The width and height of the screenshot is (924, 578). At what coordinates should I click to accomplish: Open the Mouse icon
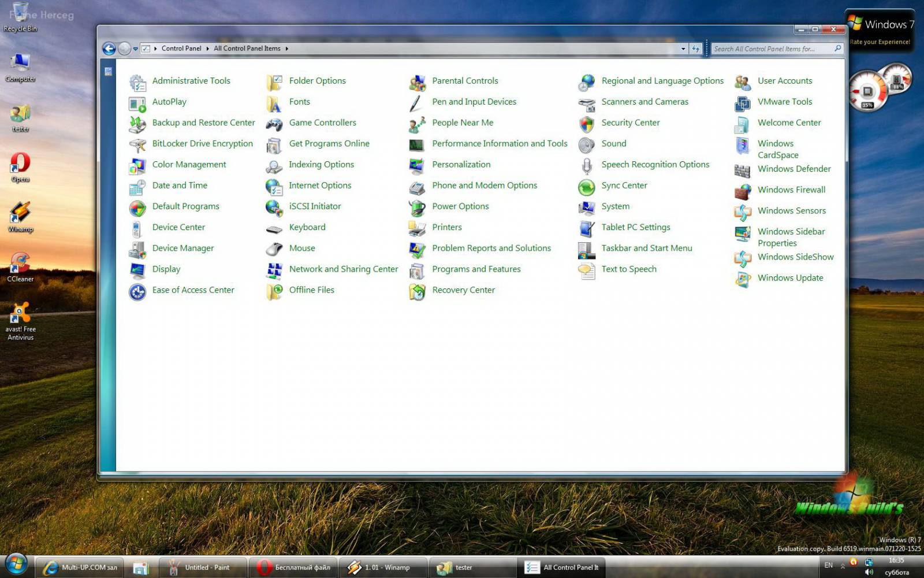(274, 250)
